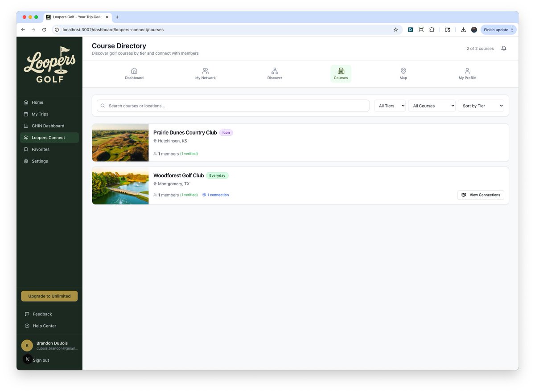The width and height of the screenshot is (535, 392).
Task: Open the Woodforest Golf Club title
Action: (178, 176)
